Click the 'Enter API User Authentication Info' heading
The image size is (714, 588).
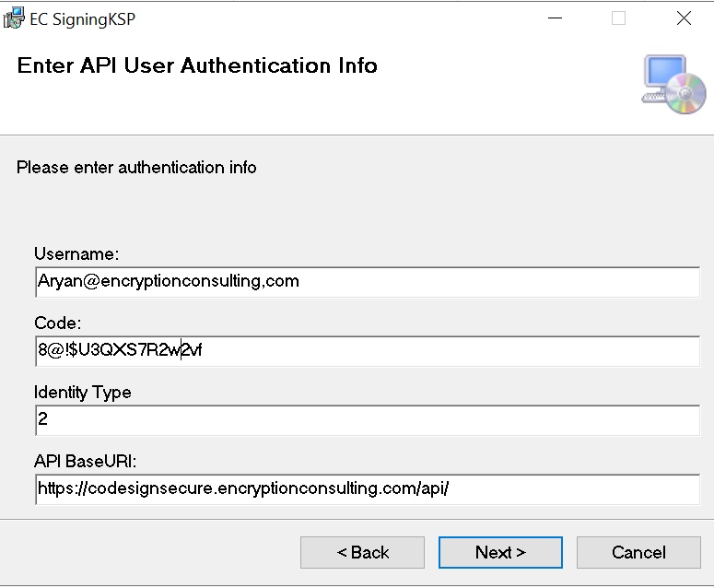[x=197, y=65]
